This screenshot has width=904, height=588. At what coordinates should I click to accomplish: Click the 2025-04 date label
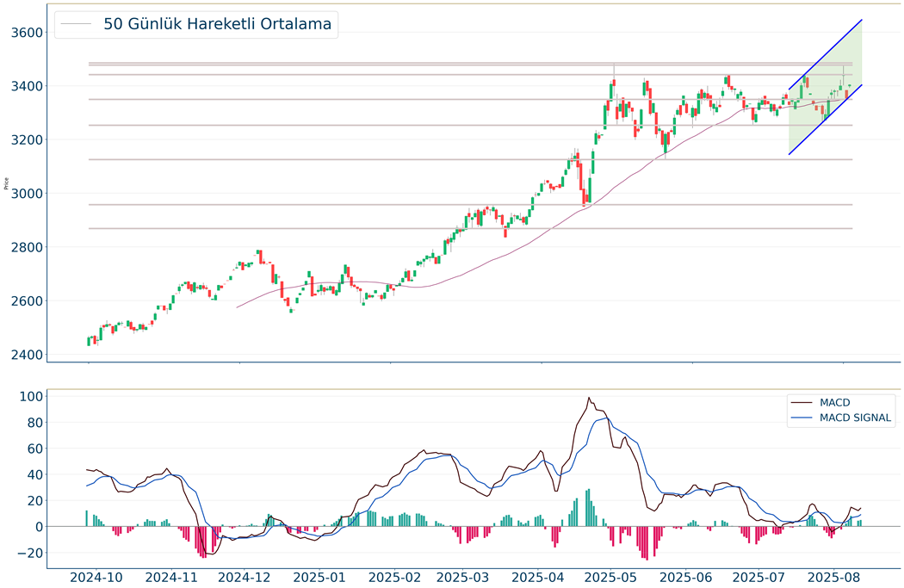point(538,577)
